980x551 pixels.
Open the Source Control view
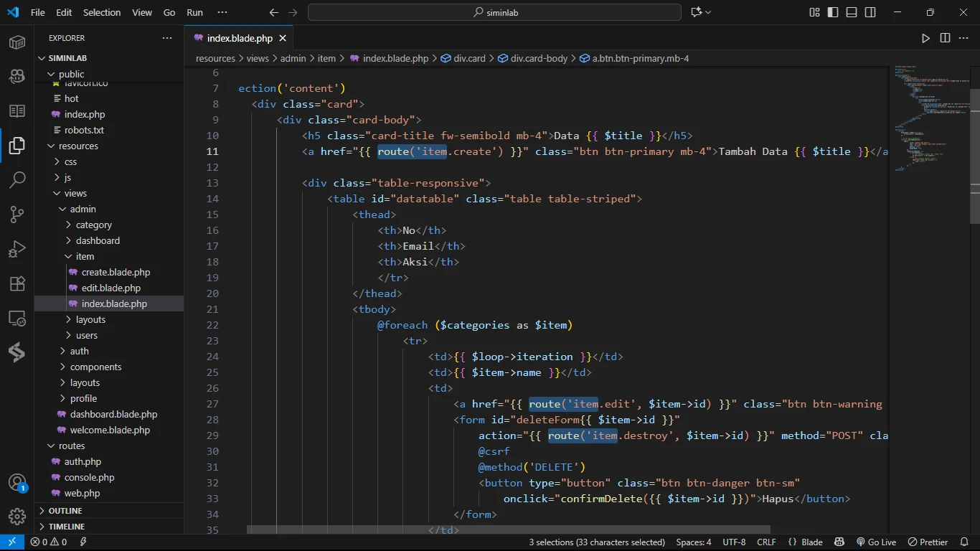(17, 214)
